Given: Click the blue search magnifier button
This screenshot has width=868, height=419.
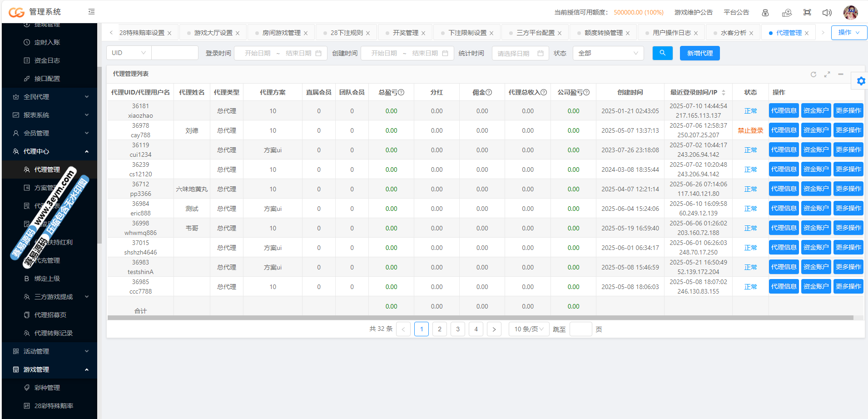Looking at the screenshot, I should tap(662, 53).
